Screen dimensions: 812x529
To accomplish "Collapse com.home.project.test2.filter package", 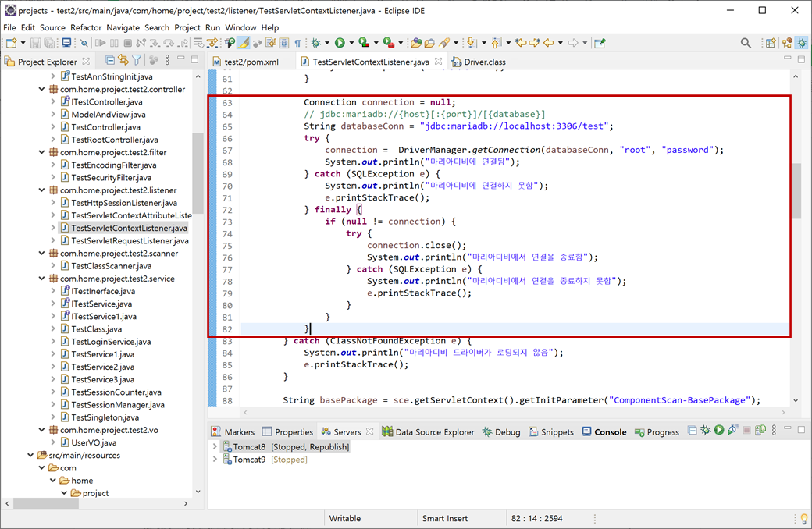I will point(41,152).
